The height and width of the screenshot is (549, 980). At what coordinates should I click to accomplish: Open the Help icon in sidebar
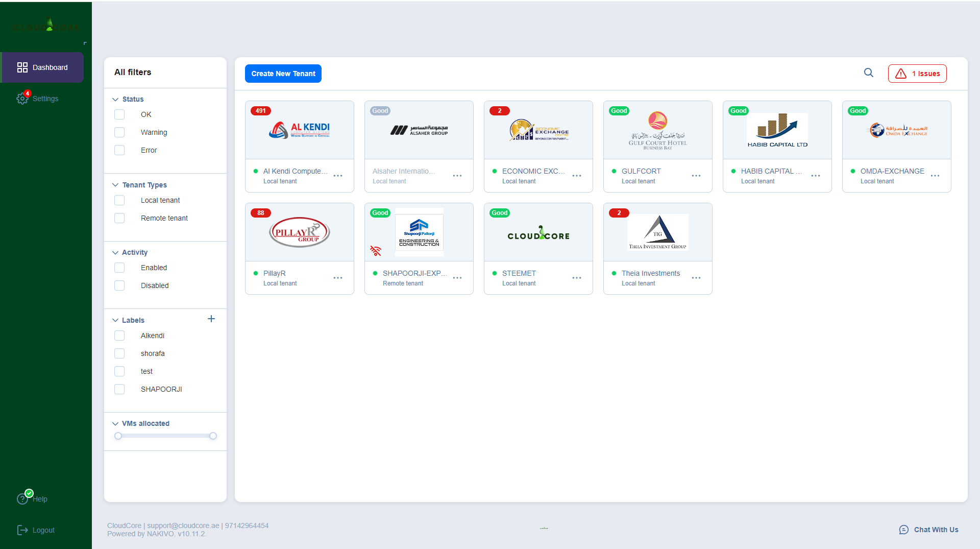pyautogui.click(x=23, y=498)
